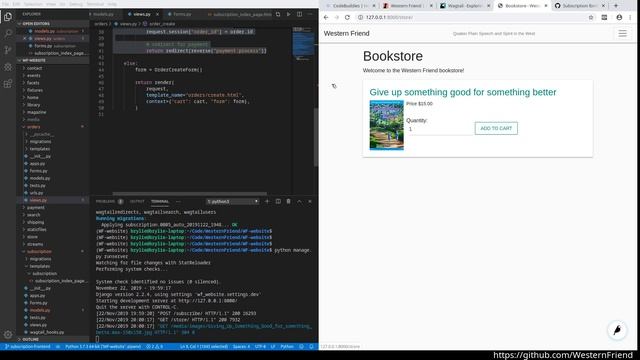Run the Python file with the play icon
This screenshot has height=360, width=640.
(x=289, y=14)
